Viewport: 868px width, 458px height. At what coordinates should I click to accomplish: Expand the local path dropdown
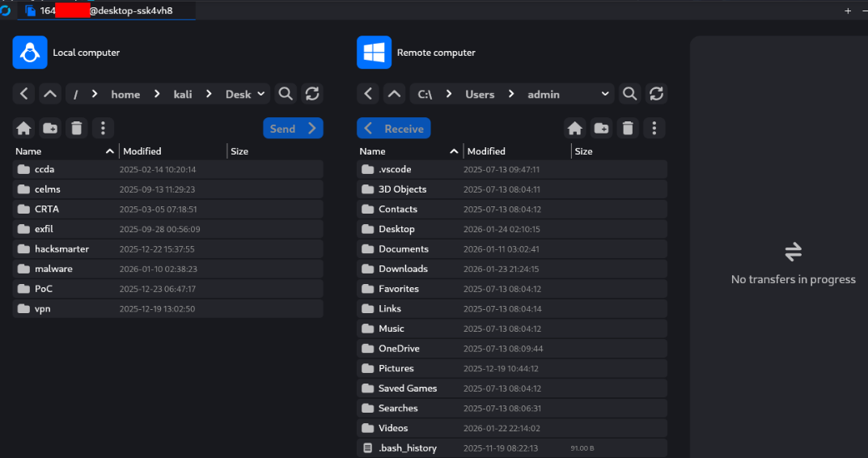[260, 94]
